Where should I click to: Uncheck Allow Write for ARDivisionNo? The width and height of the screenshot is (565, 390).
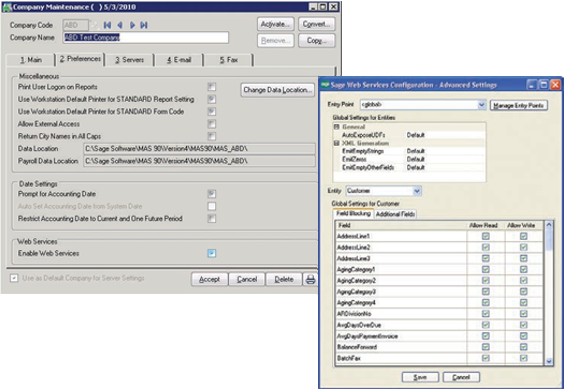point(523,314)
